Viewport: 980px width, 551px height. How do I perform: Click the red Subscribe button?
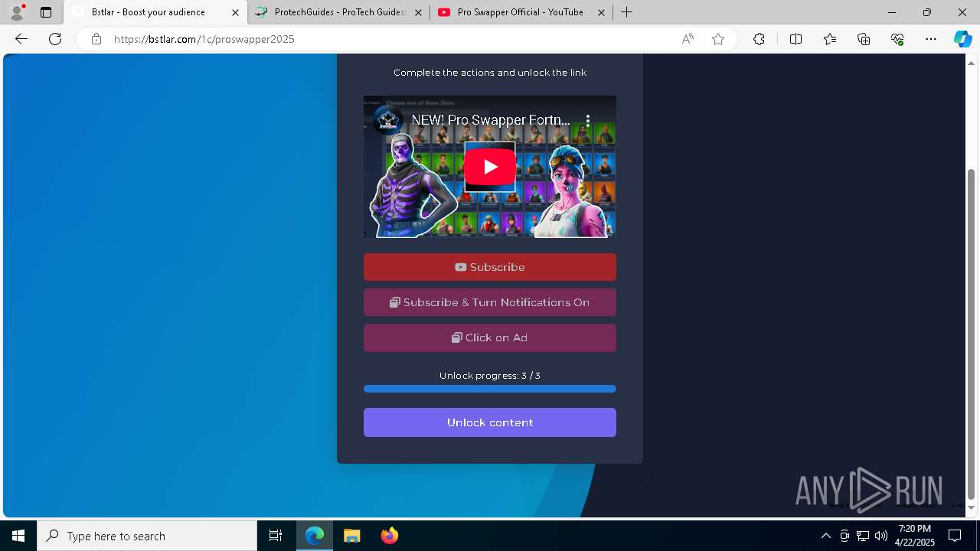490,267
